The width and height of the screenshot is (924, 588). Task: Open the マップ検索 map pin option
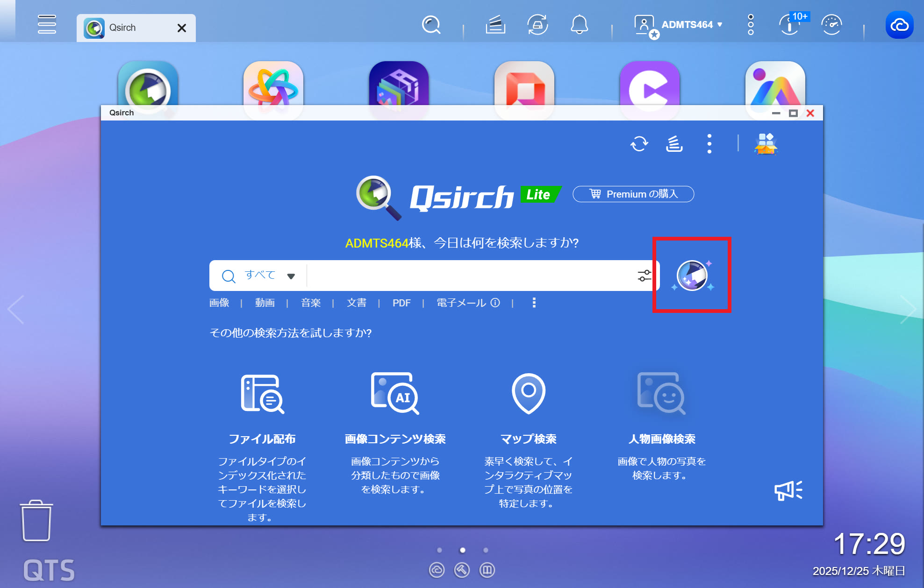(x=528, y=393)
